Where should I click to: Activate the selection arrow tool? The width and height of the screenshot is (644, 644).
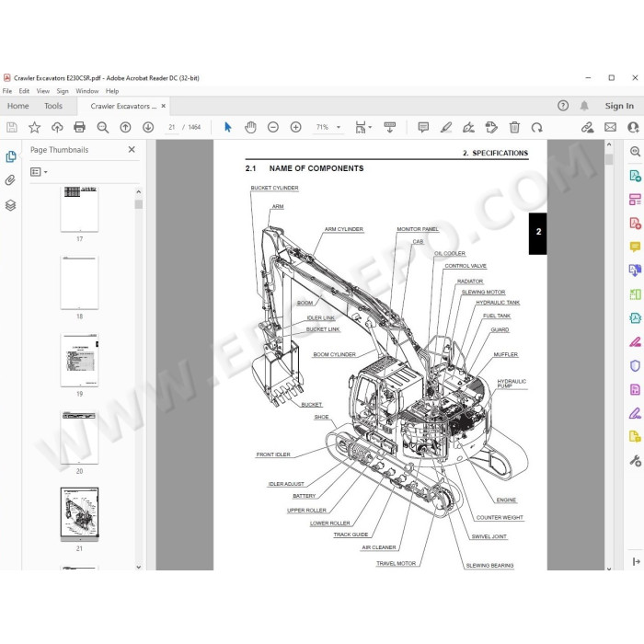tap(228, 127)
